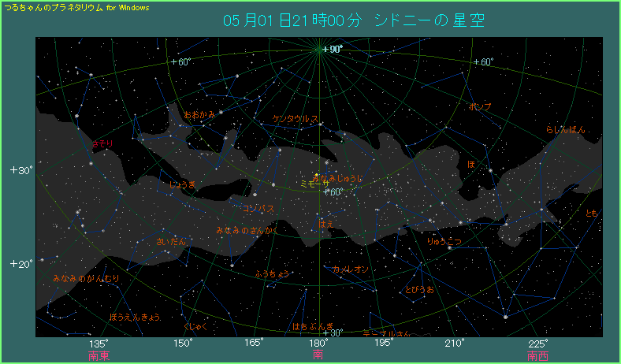This screenshot has height=364, width=621.
Task: Click the ケンタウルス constellation label
Action: [x=295, y=119]
